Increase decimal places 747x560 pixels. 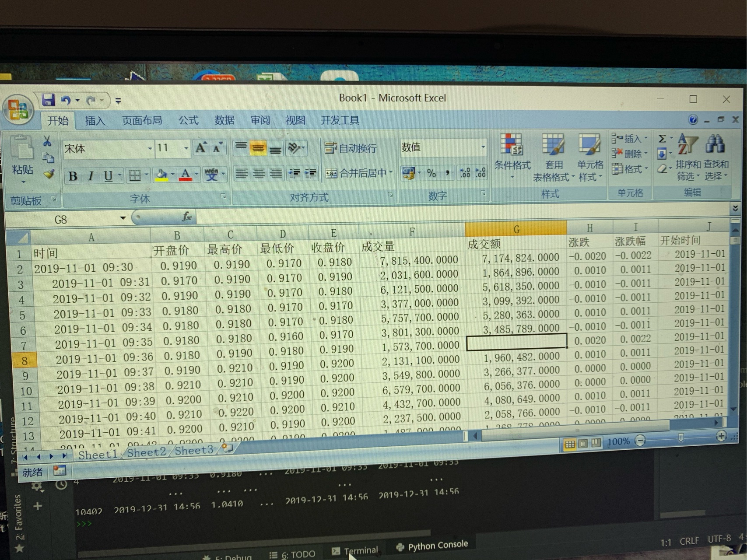point(465,173)
